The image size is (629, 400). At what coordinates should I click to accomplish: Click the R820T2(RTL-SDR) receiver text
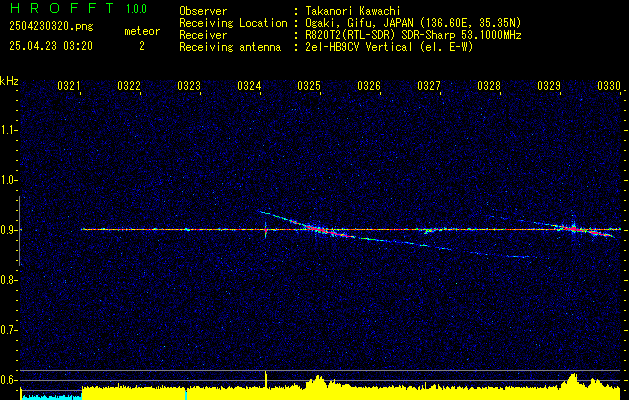tap(413, 35)
